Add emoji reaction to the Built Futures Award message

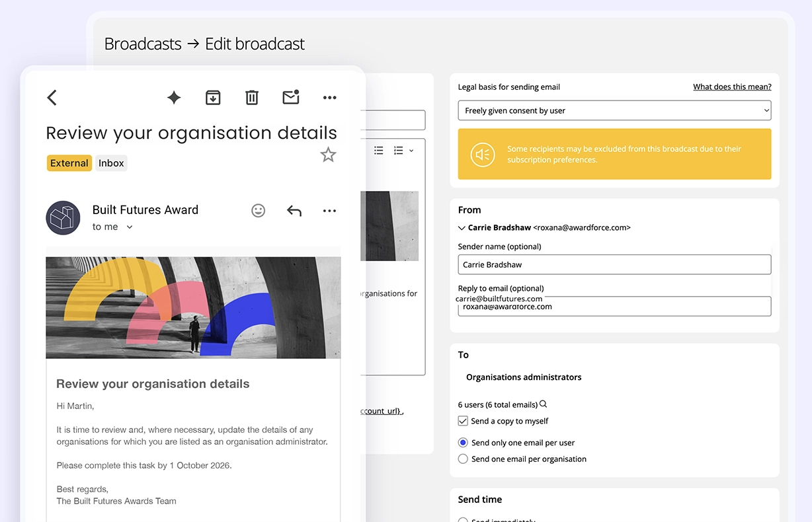[x=259, y=210]
